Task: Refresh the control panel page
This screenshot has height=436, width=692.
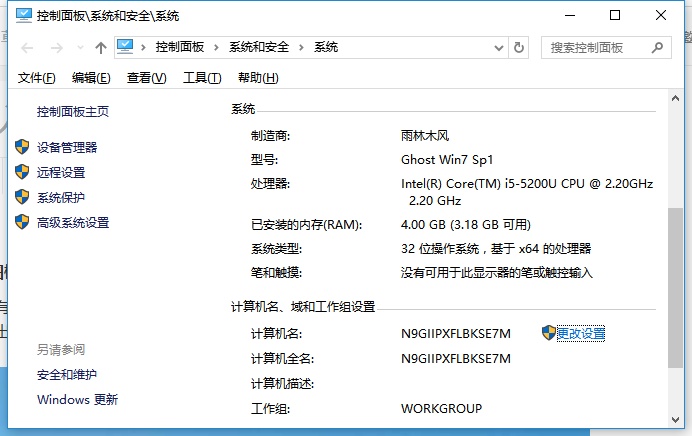Action: click(519, 47)
